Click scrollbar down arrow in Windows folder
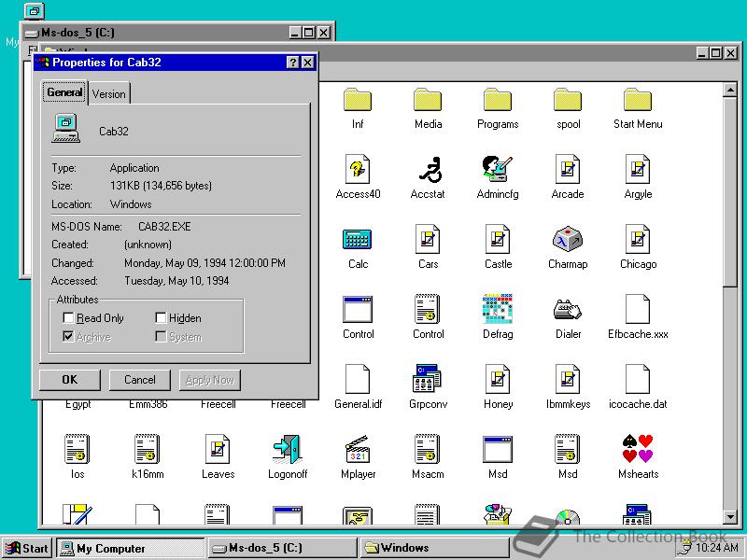747x560 pixels. tap(730, 517)
